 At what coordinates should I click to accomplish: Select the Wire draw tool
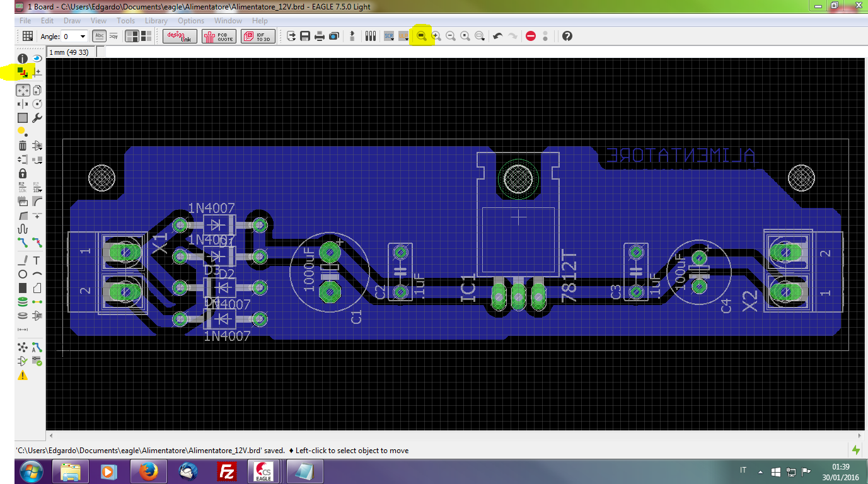point(23,260)
